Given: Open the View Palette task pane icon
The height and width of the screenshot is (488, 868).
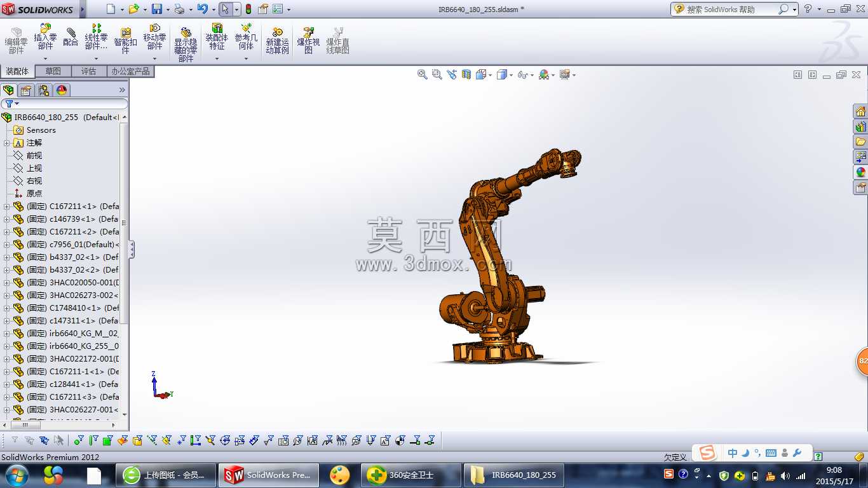Looking at the screenshot, I should [x=860, y=157].
